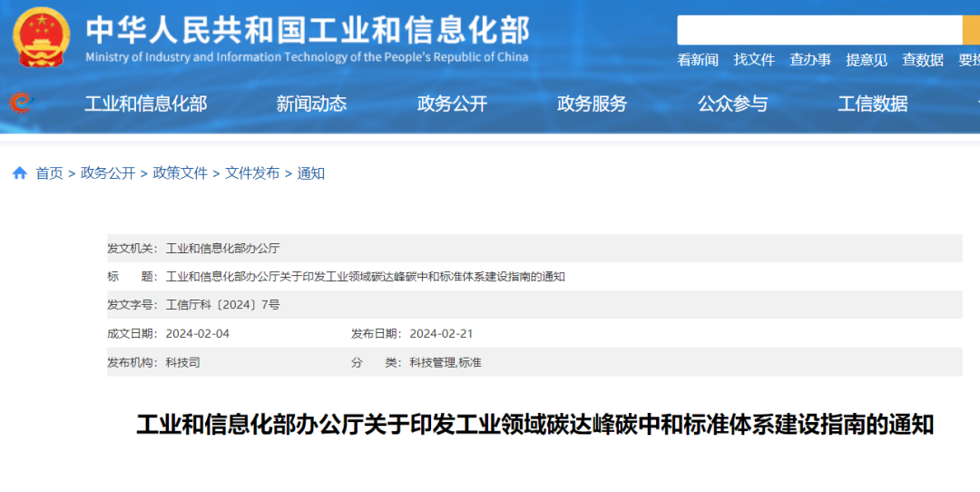Select publishing body 科技司
980x492 pixels.
pos(182,362)
